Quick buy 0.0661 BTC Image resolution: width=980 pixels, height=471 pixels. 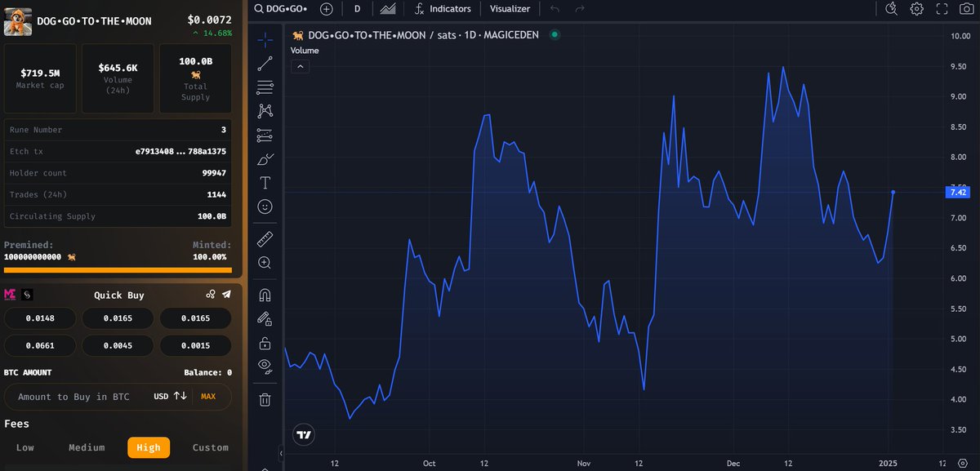click(39, 345)
